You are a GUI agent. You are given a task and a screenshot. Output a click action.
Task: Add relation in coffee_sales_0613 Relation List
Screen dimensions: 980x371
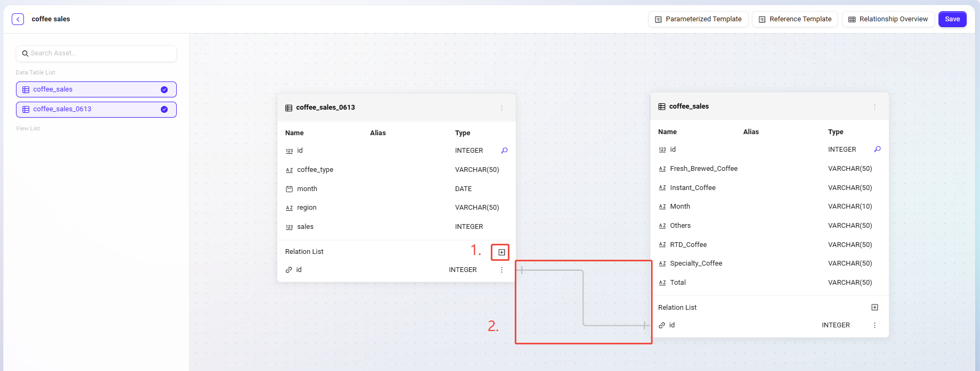pyautogui.click(x=501, y=252)
